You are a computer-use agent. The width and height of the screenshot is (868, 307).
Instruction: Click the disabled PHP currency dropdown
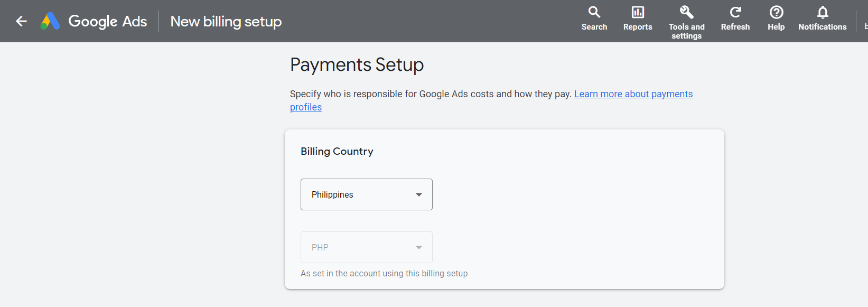(367, 247)
